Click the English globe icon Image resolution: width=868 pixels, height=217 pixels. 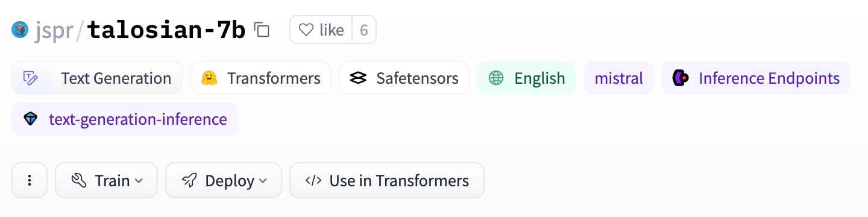496,78
